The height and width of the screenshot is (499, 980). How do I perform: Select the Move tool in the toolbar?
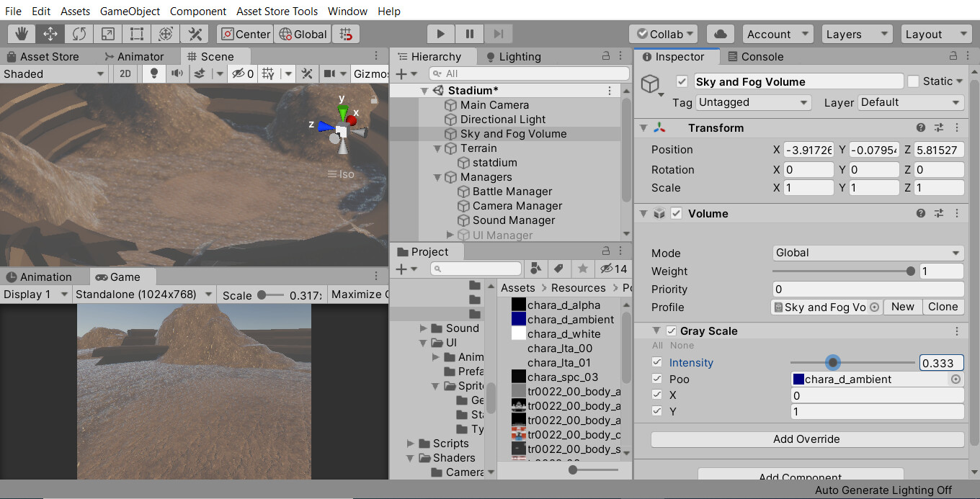tap(50, 33)
